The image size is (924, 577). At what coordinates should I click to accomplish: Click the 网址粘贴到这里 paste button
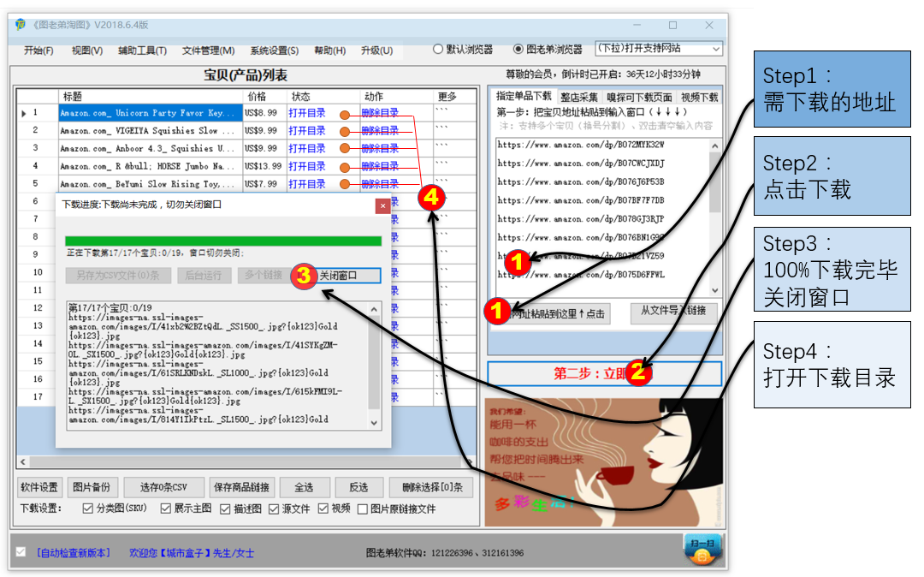point(557,314)
